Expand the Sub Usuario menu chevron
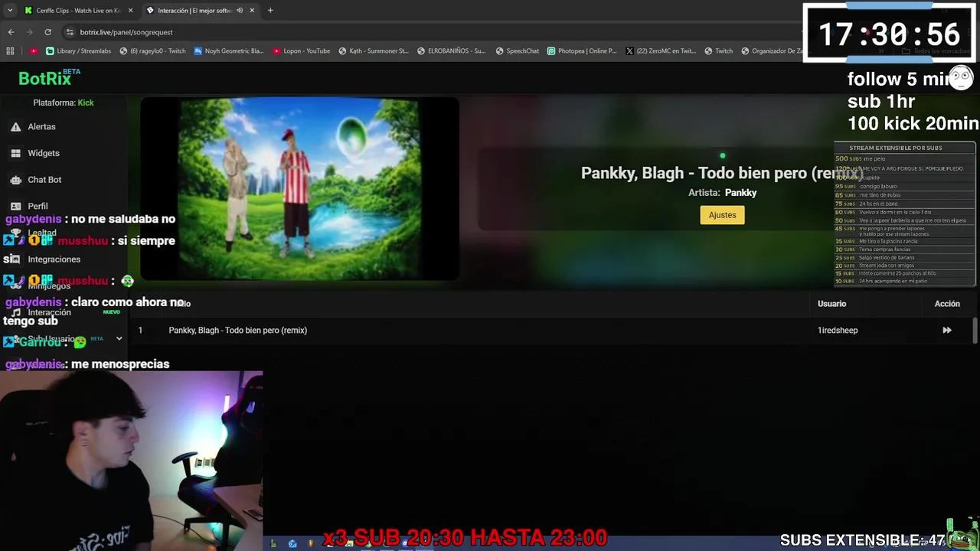The height and width of the screenshot is (551, 980). point(119,339)
